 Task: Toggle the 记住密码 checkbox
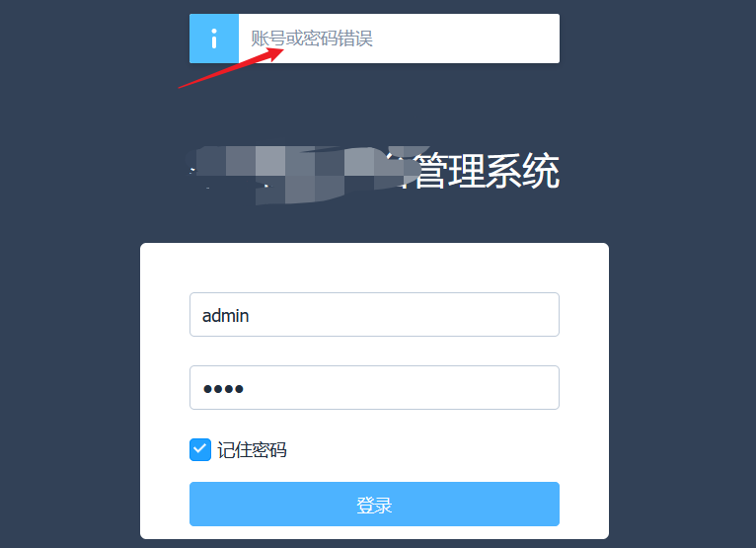tap(200, 449)
